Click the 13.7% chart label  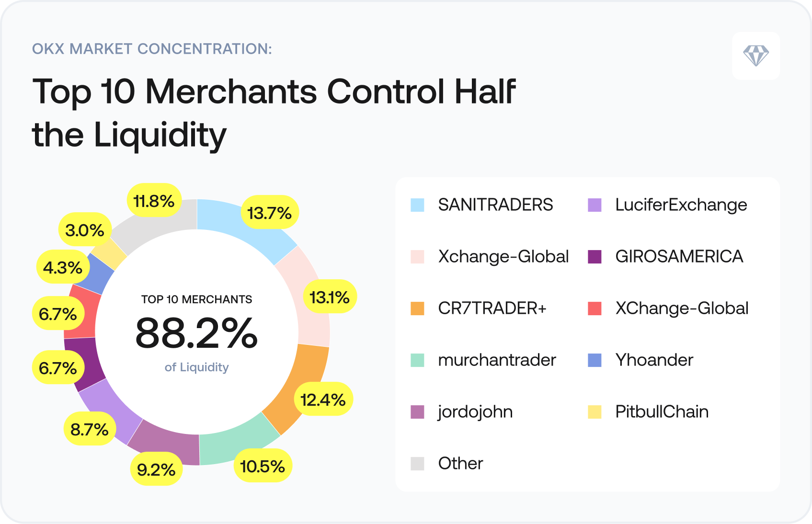(269, 213)
